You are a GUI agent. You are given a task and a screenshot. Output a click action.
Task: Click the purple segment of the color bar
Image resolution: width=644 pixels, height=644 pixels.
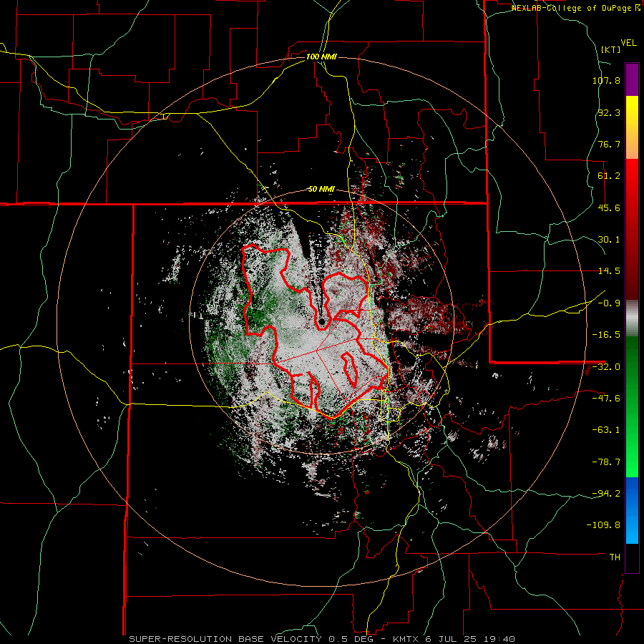tap(632, 79)
